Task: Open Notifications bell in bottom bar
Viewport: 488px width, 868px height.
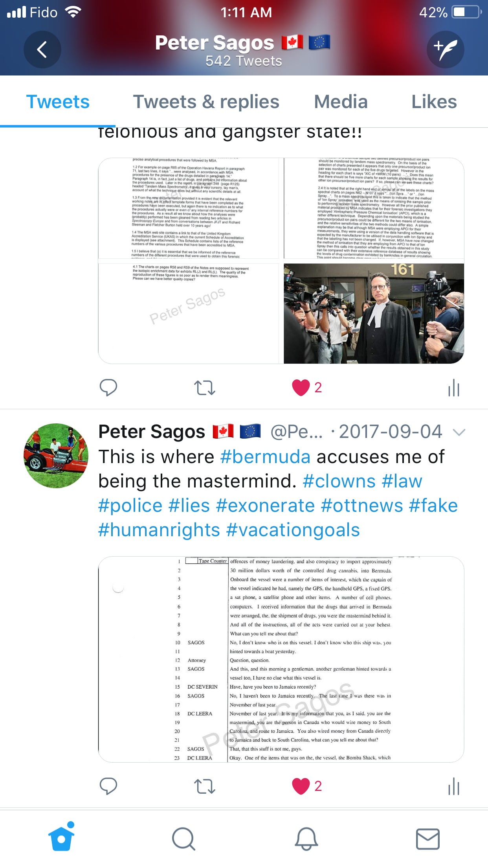Action: (306, 839)
